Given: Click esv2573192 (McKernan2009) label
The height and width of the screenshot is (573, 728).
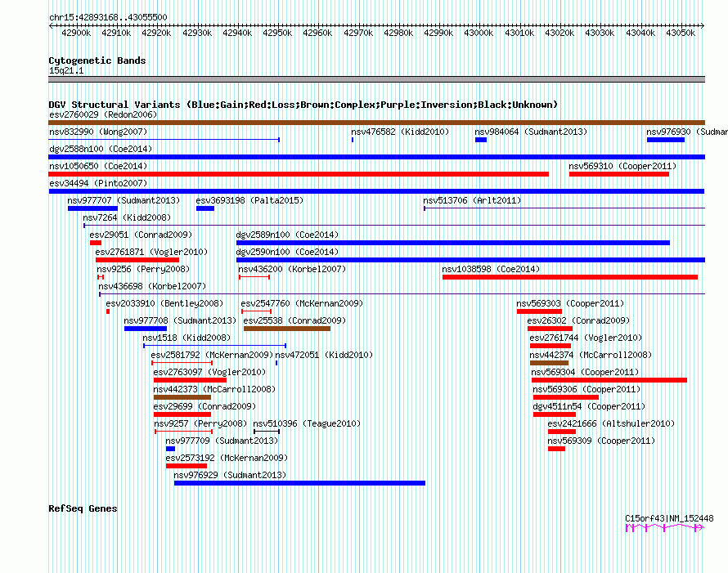Looking at the screenshot, I should click(x=227, y=458).
